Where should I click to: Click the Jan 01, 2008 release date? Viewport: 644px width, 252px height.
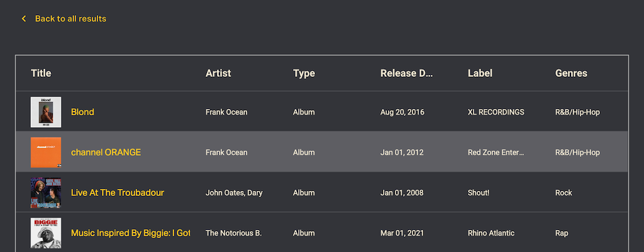pyautogui.click(x=402, y=193)
